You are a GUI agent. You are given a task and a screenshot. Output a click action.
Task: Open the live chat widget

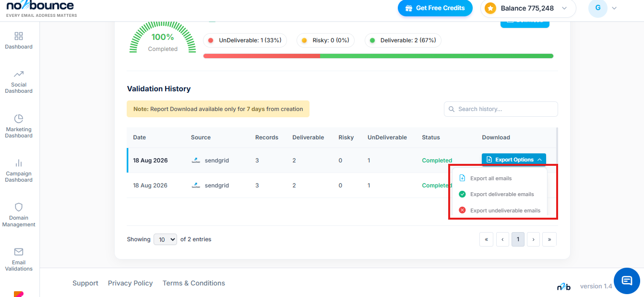[627, 281]
